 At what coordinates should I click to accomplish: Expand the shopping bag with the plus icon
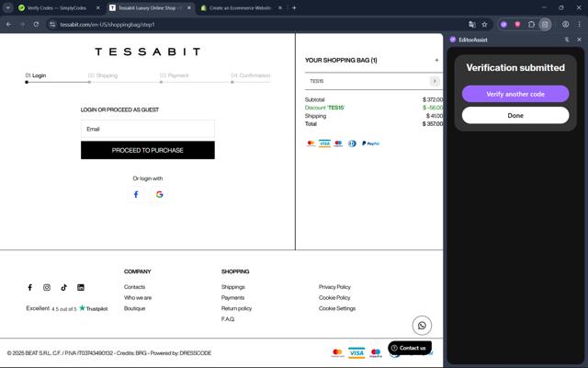point(436,60)
